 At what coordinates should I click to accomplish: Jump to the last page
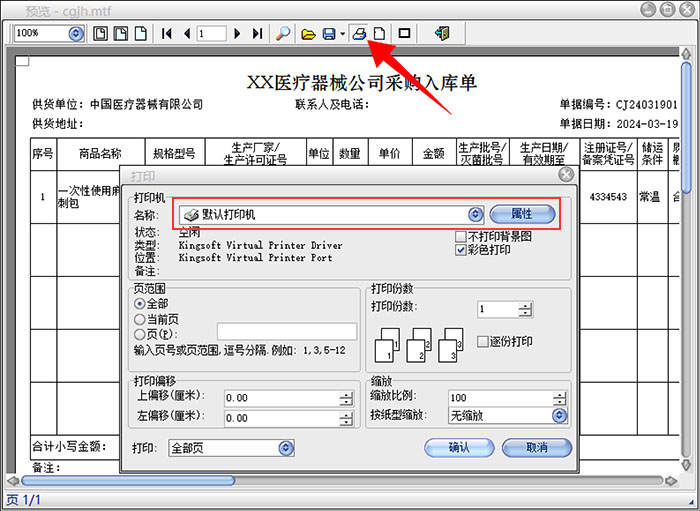point(257,33)
